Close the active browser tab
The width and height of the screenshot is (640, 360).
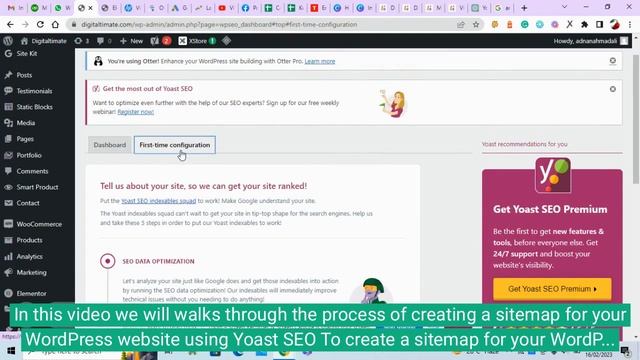[x=91, y=8]
